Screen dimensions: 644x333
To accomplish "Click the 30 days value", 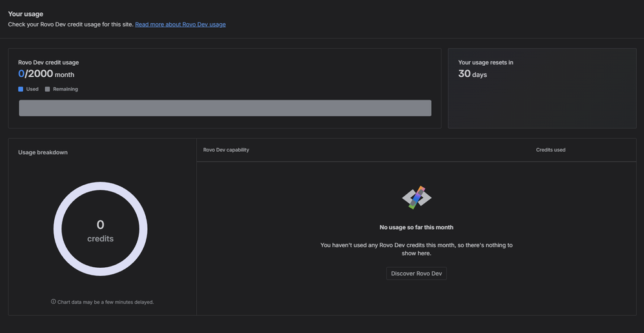I will pyautogui.click(x=472, y=74).
